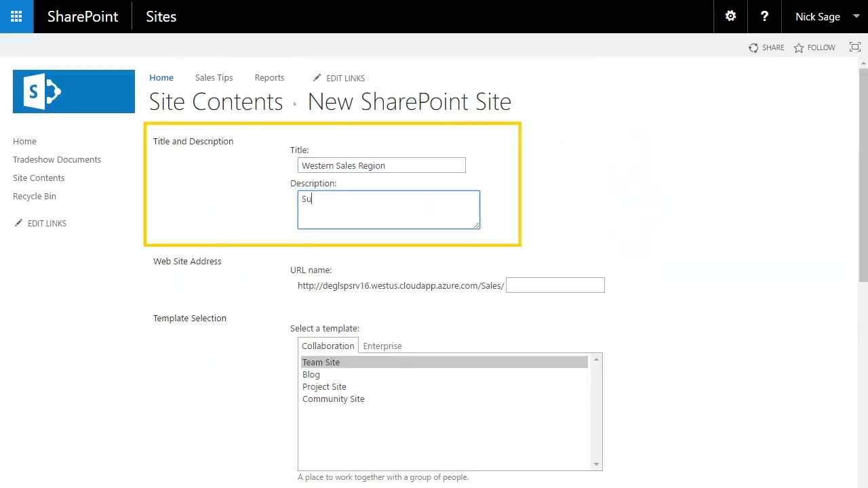Click inside the URL name field

click(x=555, y=285)
